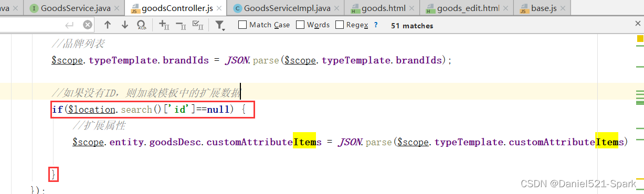Close the GoodsServiceImpl.java tab
The image size is (644, 194).
point(337,8)
